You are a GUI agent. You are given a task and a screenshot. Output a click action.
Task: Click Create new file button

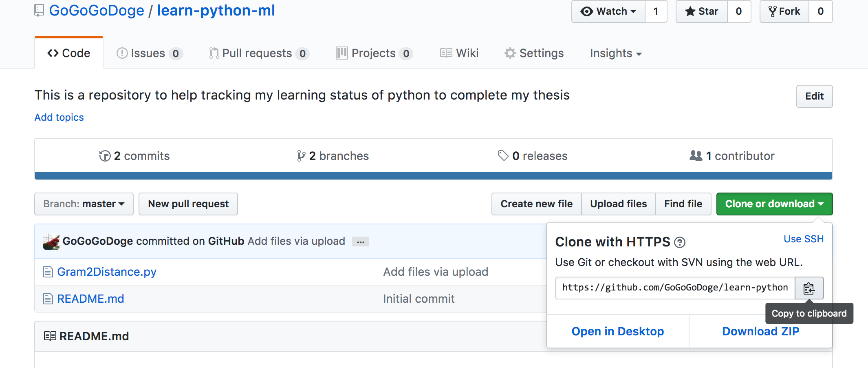537,204
